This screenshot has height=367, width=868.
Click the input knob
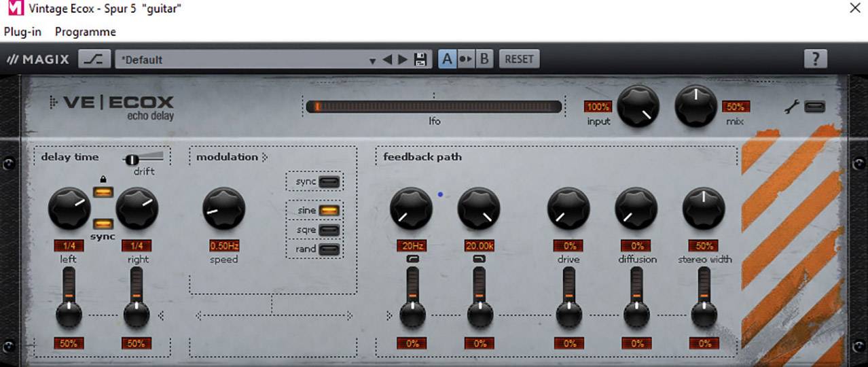click(x=638, y=107)
